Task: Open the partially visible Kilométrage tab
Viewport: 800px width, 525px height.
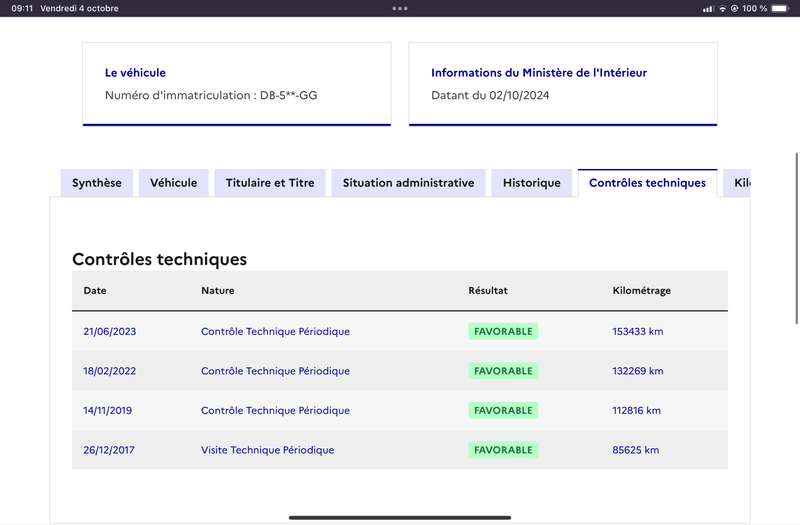Action: (x=737, y=183)
